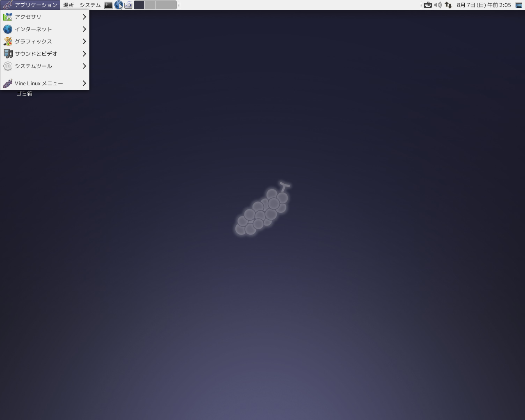
Task: Expand the システムツール submenu arrow
Action: 84,66
